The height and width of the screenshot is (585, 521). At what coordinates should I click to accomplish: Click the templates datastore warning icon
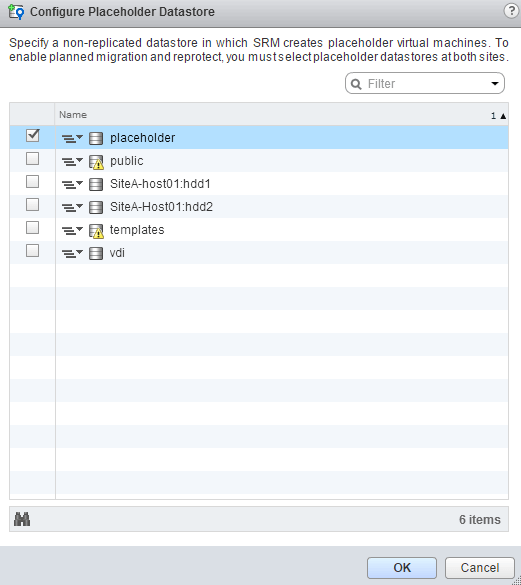tap(96, 231)
